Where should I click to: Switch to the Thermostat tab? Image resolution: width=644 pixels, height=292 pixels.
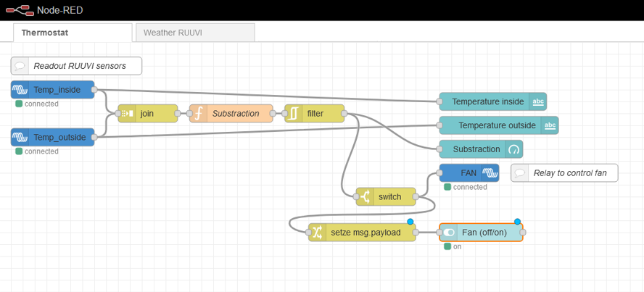click(73, 33)
